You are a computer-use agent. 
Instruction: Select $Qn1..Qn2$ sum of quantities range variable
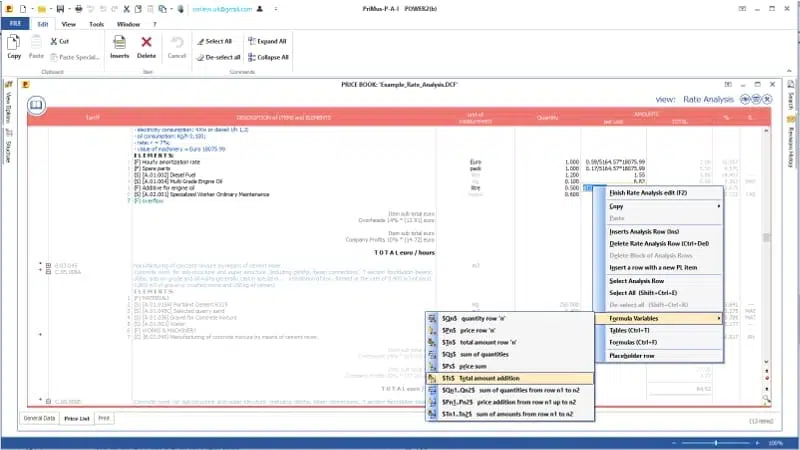(x=510, y=390)
